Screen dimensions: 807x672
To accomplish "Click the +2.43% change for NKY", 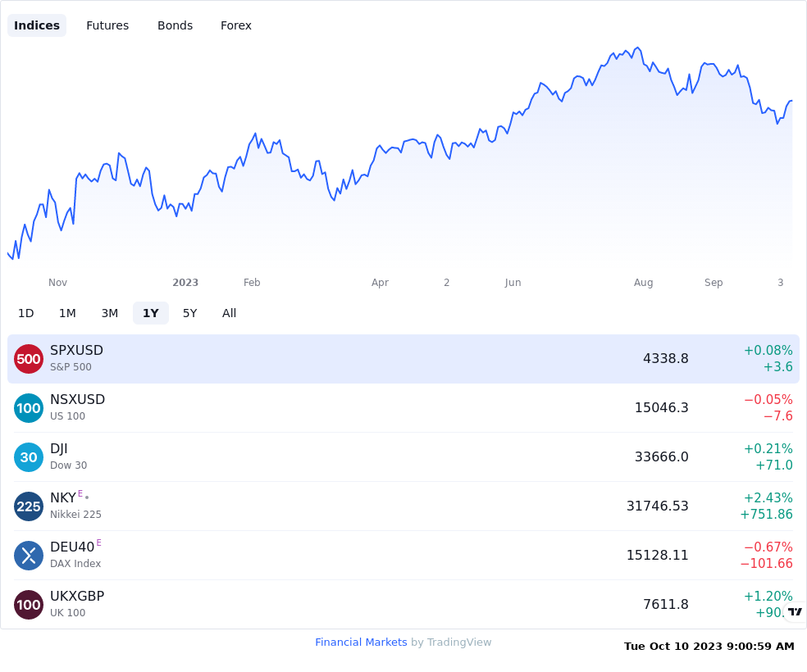I will 768,497.
